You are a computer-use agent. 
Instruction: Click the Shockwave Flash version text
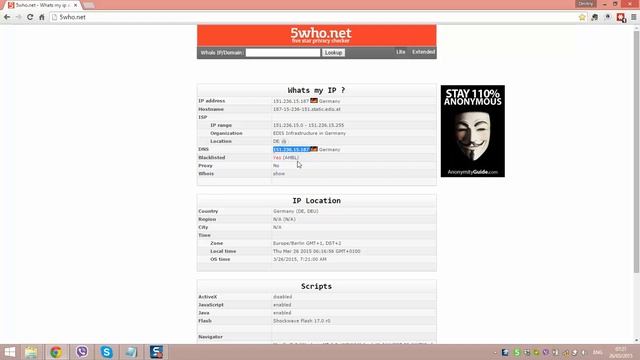click(x=302, y=321)
